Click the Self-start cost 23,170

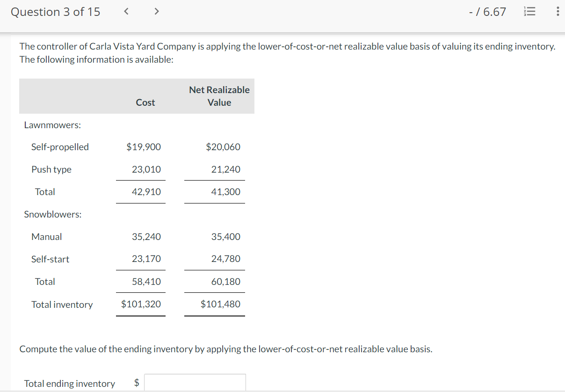[x=146, y=259]
